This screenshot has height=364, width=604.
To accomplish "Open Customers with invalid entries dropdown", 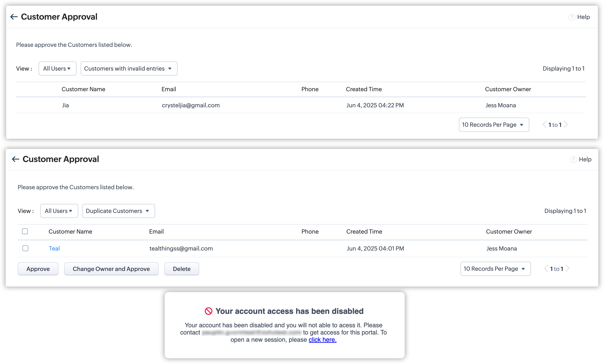I will coord(129,69).
